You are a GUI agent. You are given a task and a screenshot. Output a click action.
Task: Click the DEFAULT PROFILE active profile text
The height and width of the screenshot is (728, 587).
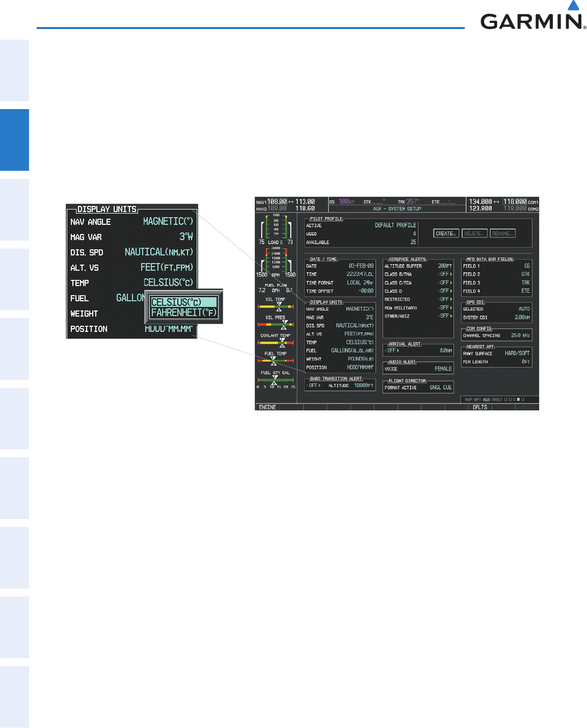395,225
